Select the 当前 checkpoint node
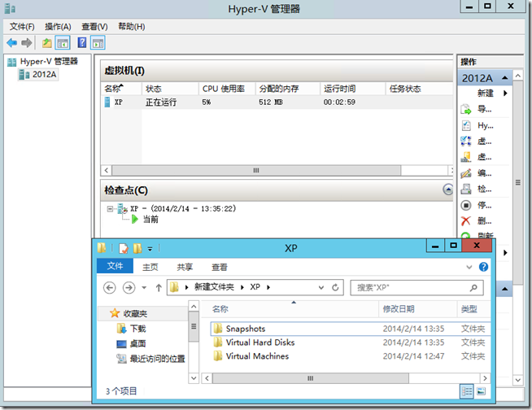Viewport: 532px width, 410px height. tap(150, 220)
